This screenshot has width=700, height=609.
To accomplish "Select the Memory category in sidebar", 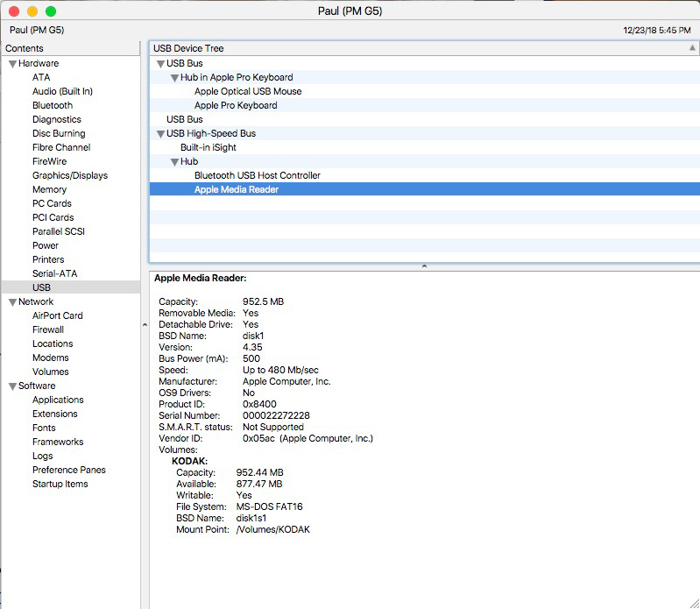I will (49, 189).
